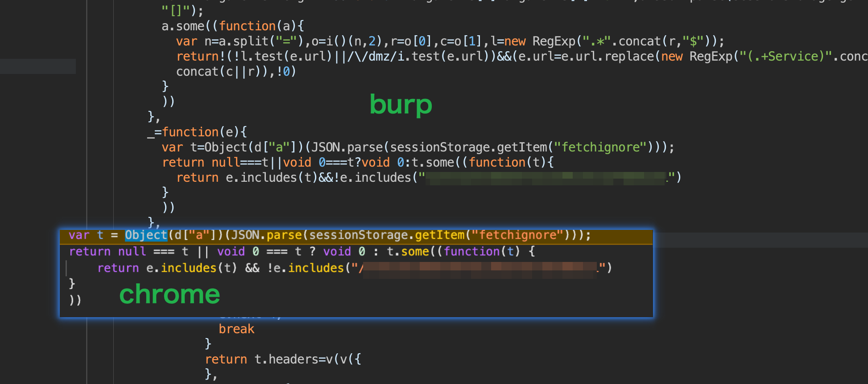
Task: Click the highlighted Object word in the popup snippet
Action: tap(146, 235)
